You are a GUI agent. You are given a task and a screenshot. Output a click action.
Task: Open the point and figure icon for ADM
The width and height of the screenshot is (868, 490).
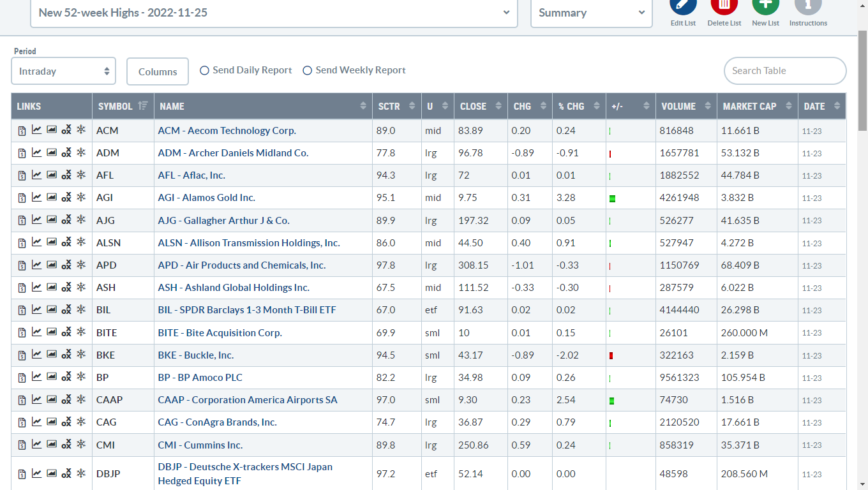(x=66, y=153)
